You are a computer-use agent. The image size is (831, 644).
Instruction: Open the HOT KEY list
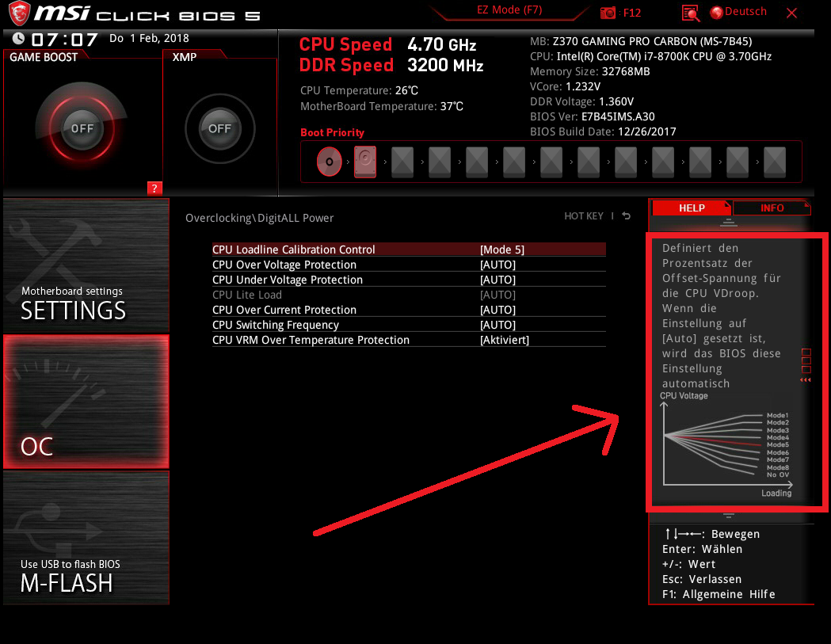584,215
